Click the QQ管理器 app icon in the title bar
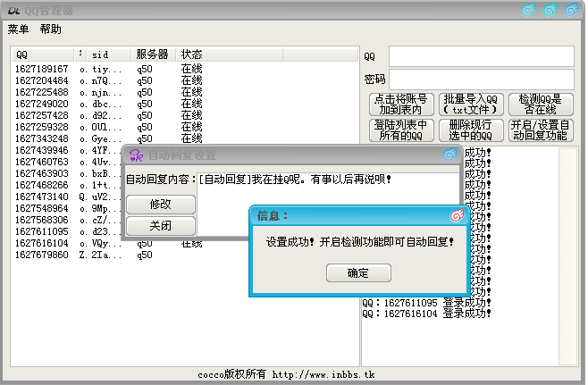 [13, 10]
